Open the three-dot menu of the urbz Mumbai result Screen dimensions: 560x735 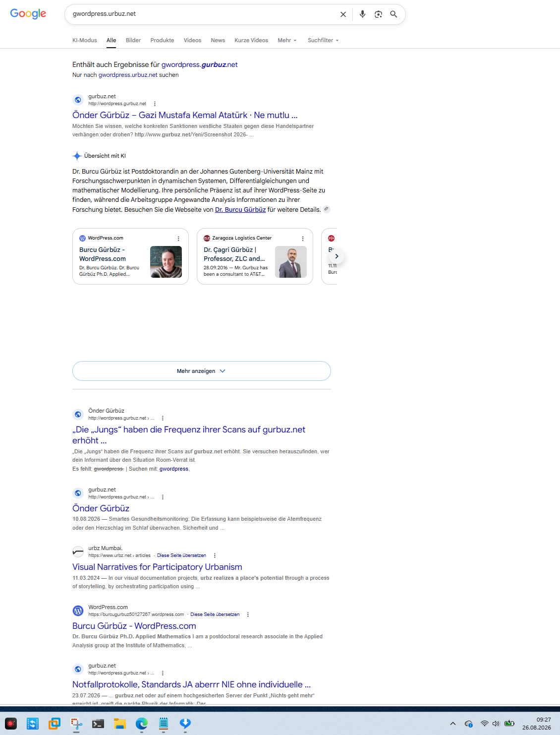tap(215, 555)
